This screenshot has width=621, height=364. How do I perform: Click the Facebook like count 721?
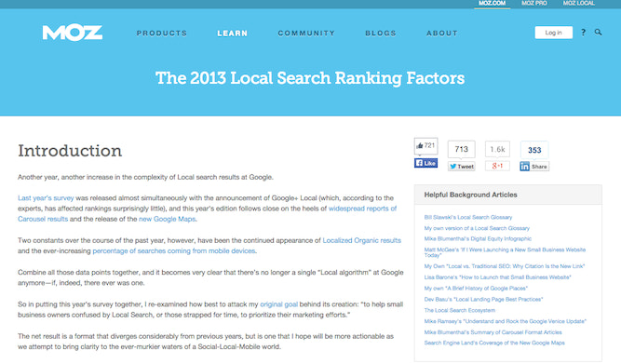[425, 146]
